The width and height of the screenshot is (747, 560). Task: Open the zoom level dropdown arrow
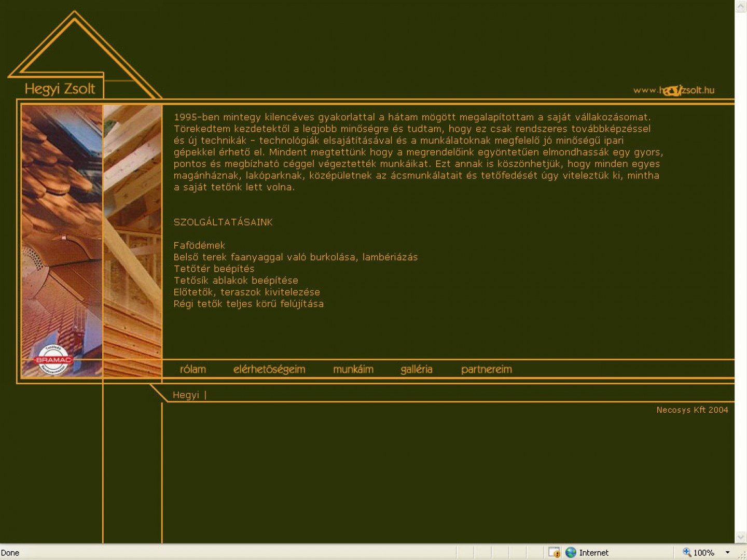point(727,552)
